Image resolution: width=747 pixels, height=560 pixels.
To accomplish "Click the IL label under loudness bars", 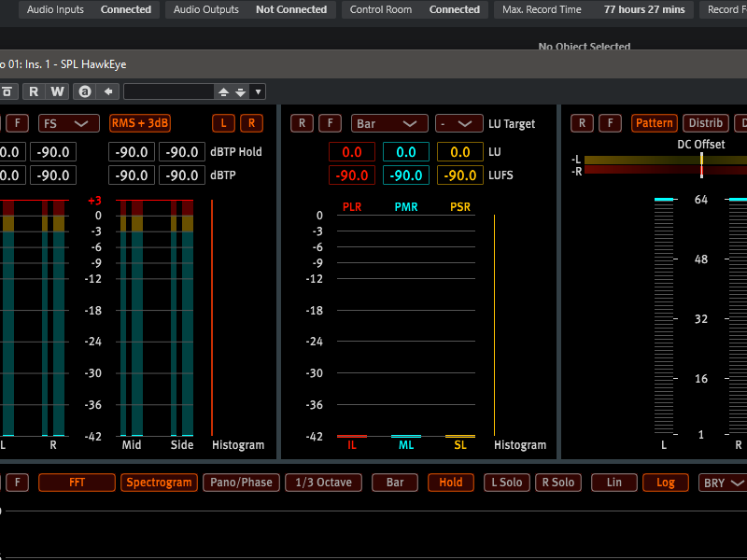I will click(x=352, y=445).
